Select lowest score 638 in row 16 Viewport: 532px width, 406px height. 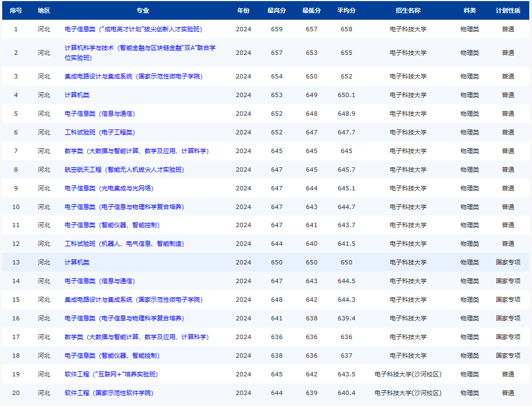pyautogui.click(x=312, y=318)
